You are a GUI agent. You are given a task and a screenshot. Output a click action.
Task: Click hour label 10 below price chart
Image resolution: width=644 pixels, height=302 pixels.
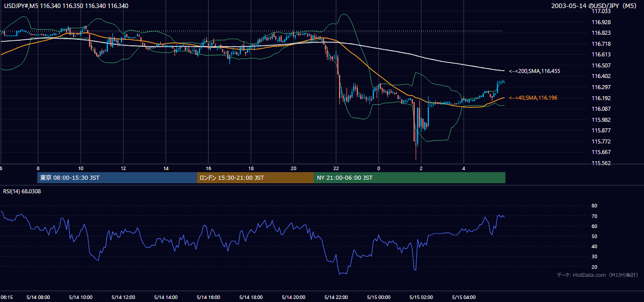click(x=81, y=168)
